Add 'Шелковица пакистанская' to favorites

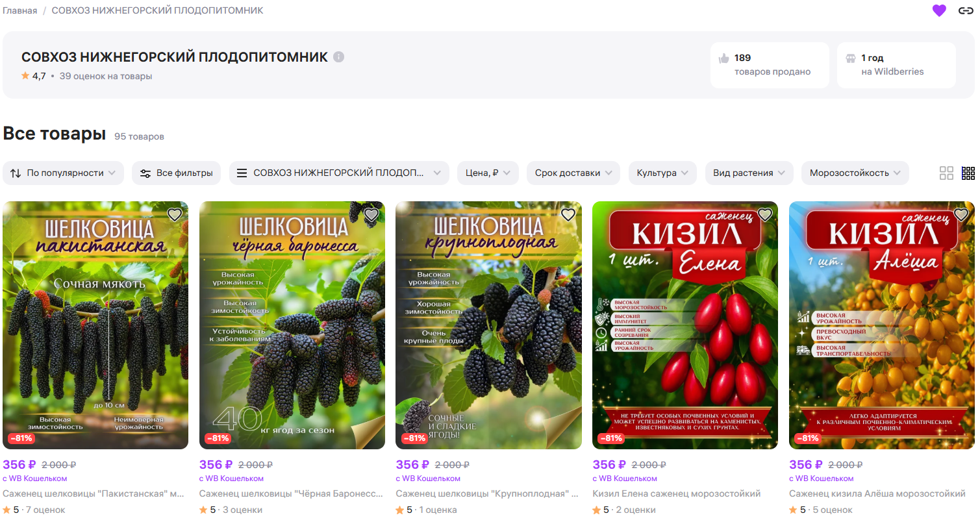click(x=175, y=215)
